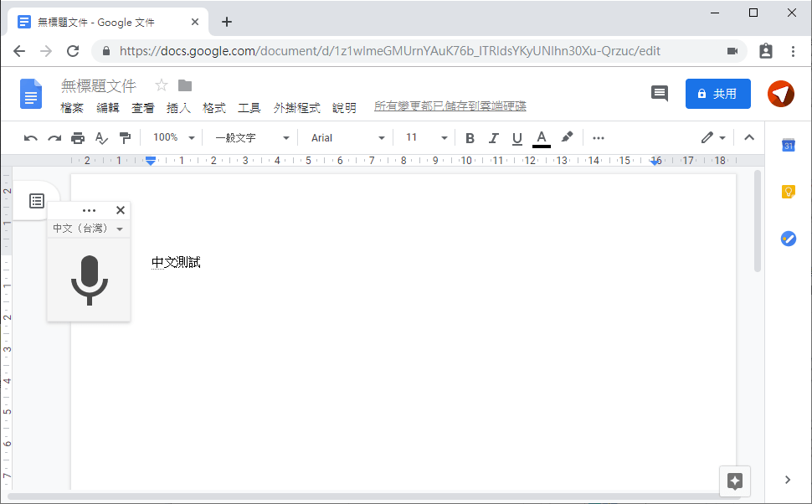
Task: Open the 一般文字 paragraph style dropdown
Action: 252,138
